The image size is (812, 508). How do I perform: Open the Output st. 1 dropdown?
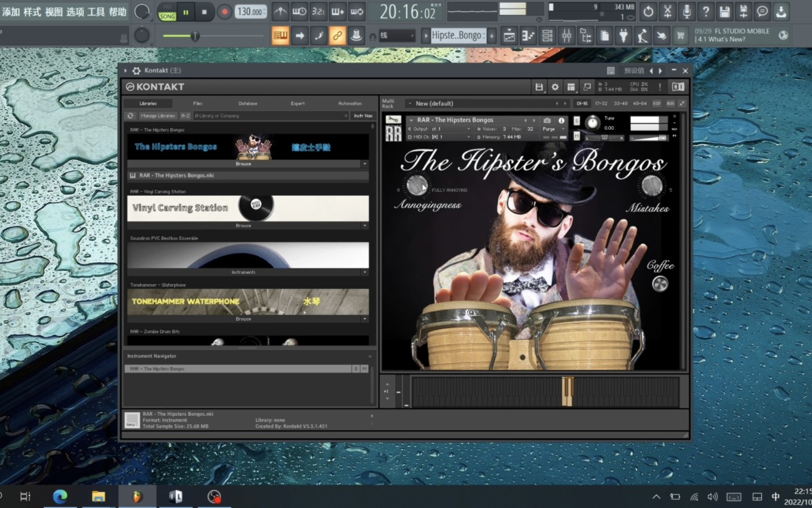pyautogui.click(x=439, y=129)
